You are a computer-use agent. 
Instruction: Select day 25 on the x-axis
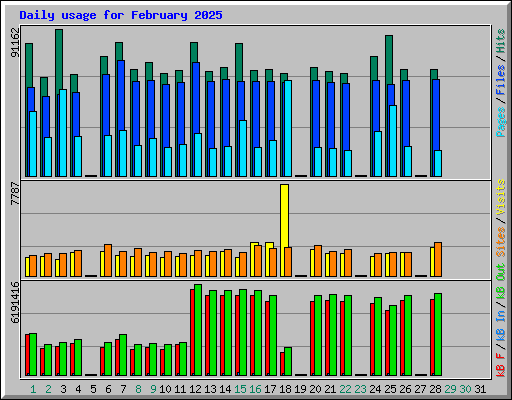[x=390, y=389]
